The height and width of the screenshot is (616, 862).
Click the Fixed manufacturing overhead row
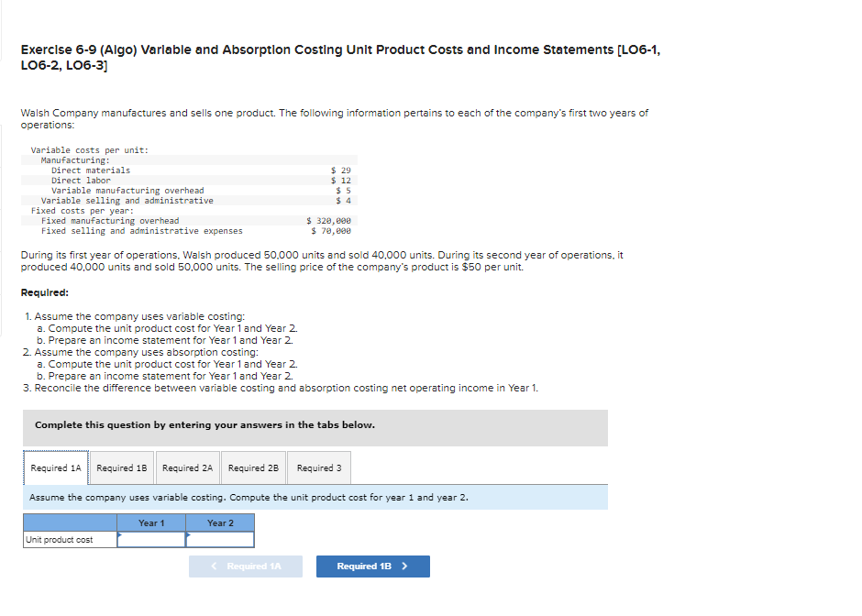(x=189, y=221)
